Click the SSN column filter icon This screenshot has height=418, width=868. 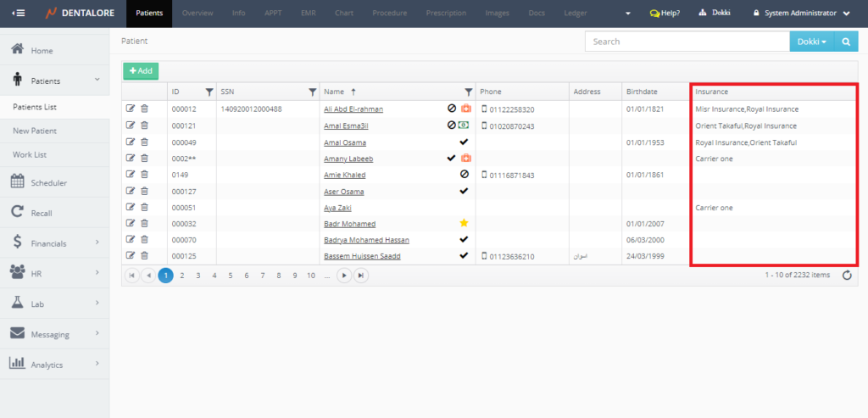[x=312, y=92]
